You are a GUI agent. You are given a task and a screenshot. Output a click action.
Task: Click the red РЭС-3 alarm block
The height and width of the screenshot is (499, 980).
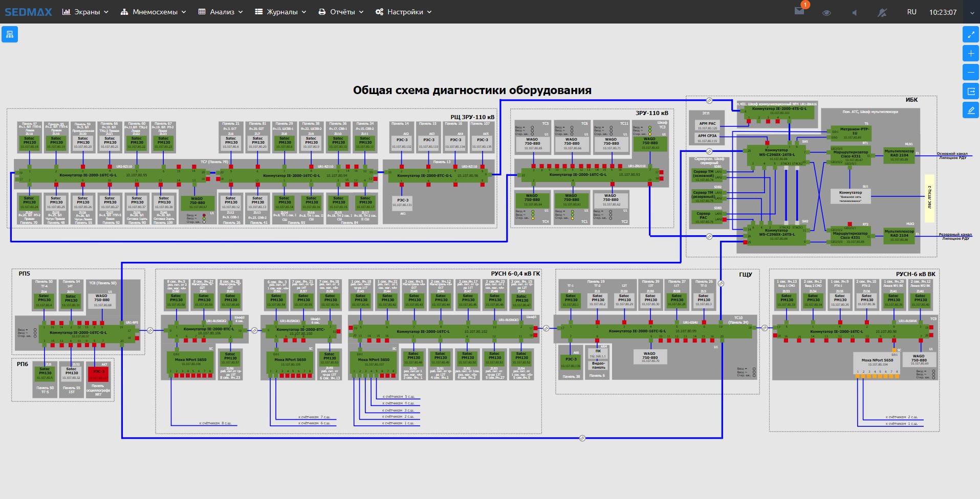pyautogui.click(x=98, y=374)
